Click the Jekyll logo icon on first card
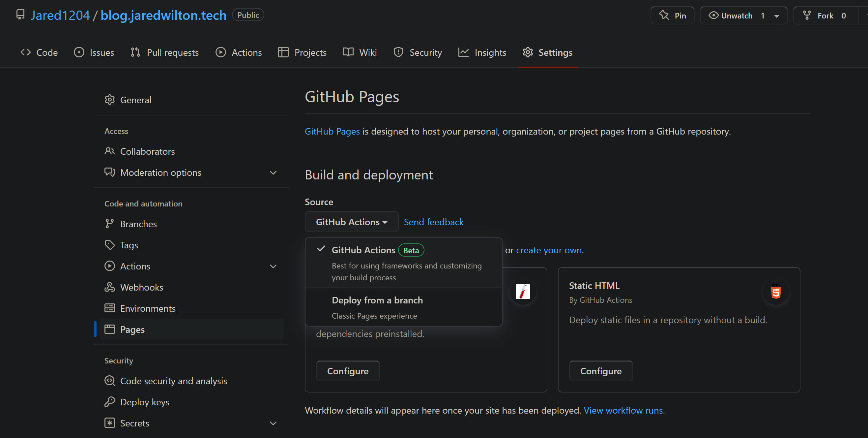868x438 pixels. [523, 292]
